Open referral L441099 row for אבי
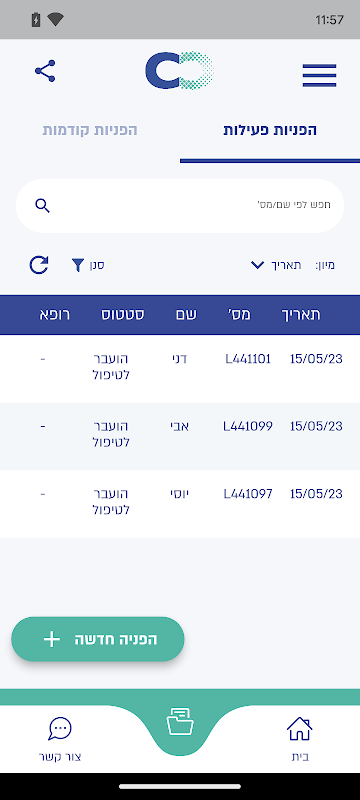Screen dimensions: 360x800 180,436
